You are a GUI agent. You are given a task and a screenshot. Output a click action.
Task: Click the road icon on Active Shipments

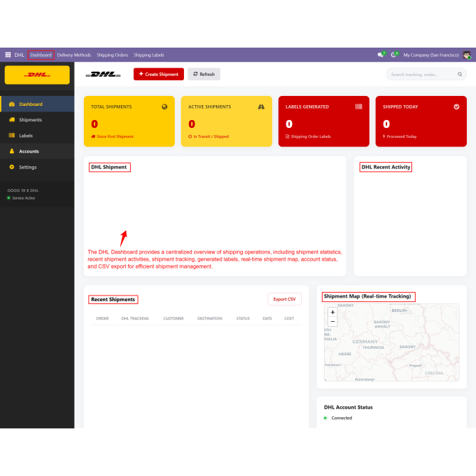tap(261, 107)
